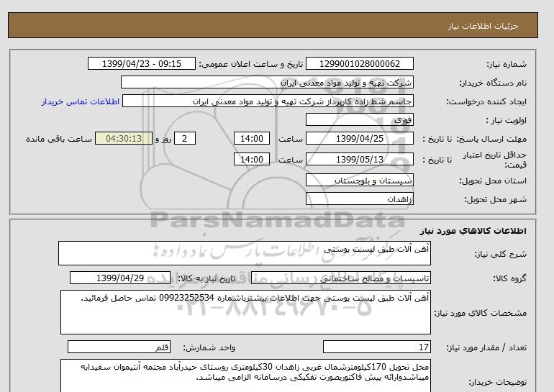Click label توضیحات خریدار
The image size is (554, 392).
pyautogui.click(x=497, y=382)
